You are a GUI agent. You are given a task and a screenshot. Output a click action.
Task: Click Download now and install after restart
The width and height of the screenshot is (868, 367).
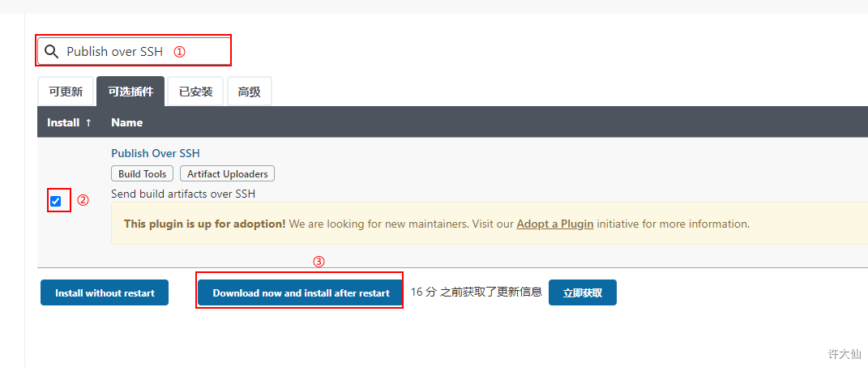(301, 292)
